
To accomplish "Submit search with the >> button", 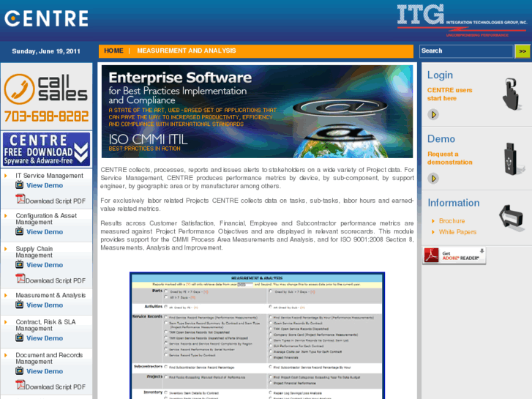I will pyautogui.click(x=522, y=51).
